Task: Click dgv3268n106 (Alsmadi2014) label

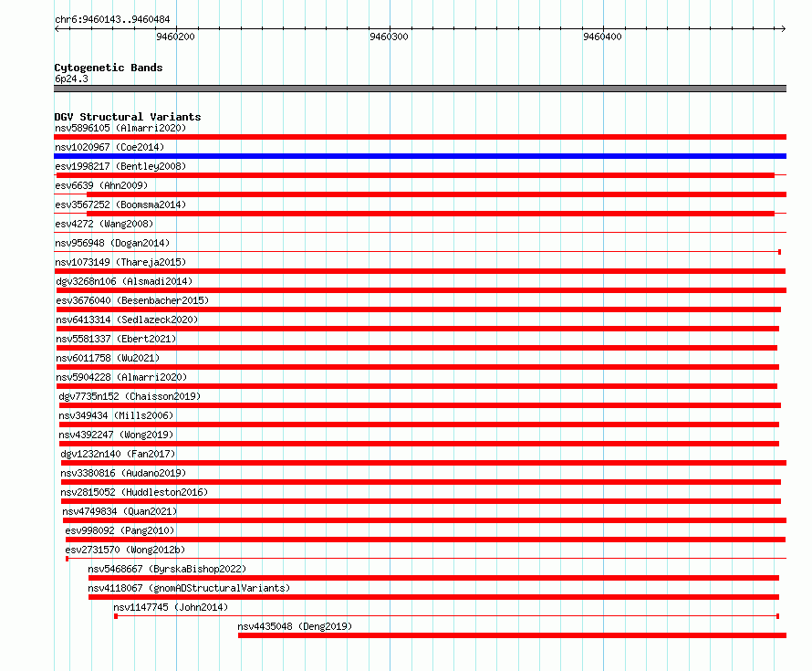Action: click(x=124, y=281)
